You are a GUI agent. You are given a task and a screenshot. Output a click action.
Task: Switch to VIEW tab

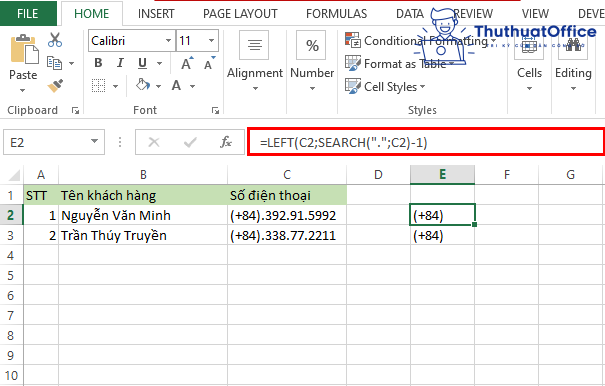tap(535, 14)
